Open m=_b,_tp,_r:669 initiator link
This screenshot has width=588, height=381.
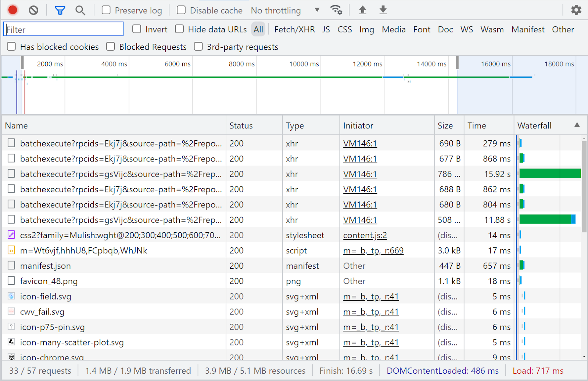[x=373, y=251]
